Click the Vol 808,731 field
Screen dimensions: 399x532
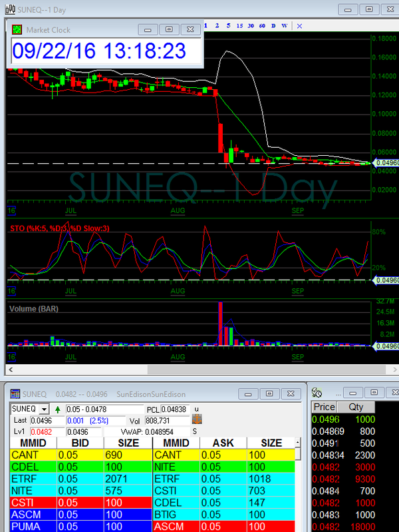point(167,421)
